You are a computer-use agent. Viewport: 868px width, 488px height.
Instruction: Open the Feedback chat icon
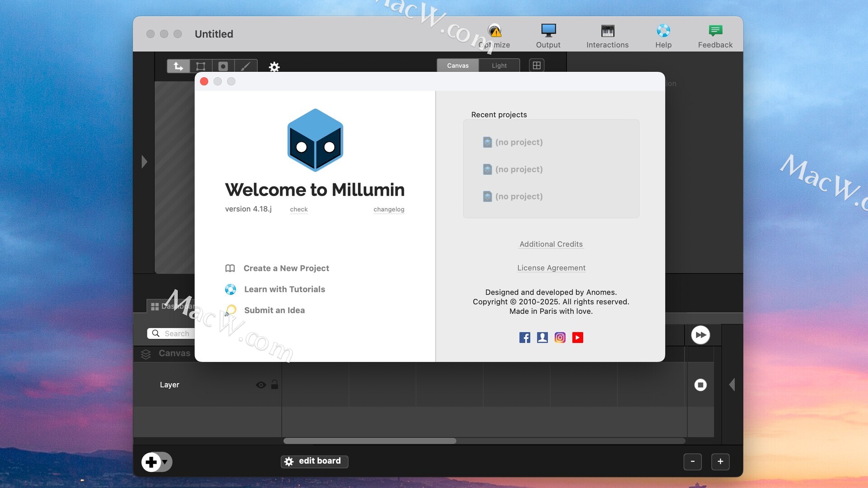(x=715, y=31)
